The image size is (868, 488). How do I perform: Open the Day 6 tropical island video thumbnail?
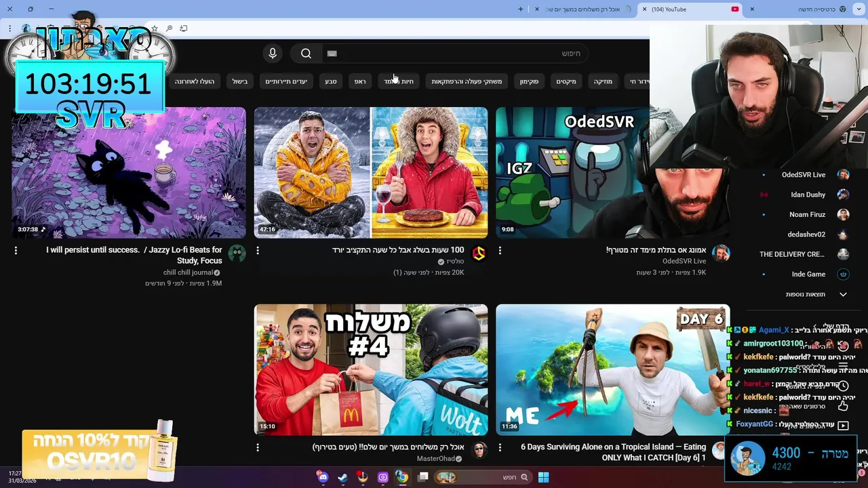coord(613,369)
